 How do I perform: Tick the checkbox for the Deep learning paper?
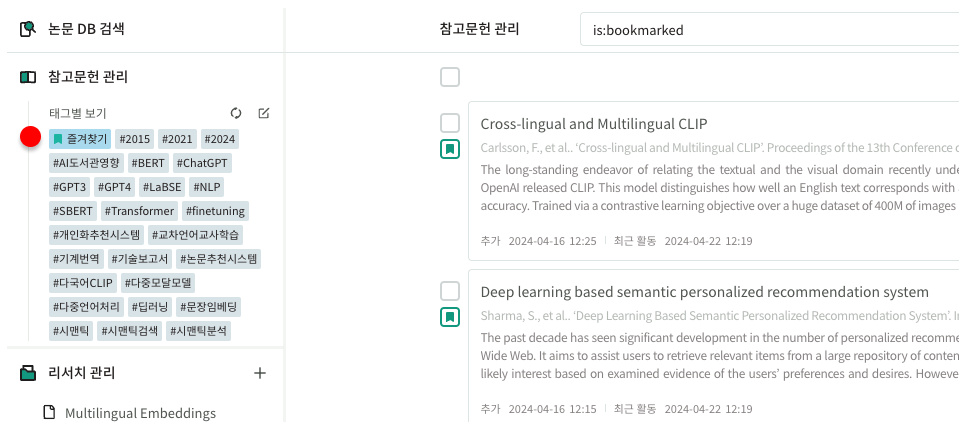[450, 291]
